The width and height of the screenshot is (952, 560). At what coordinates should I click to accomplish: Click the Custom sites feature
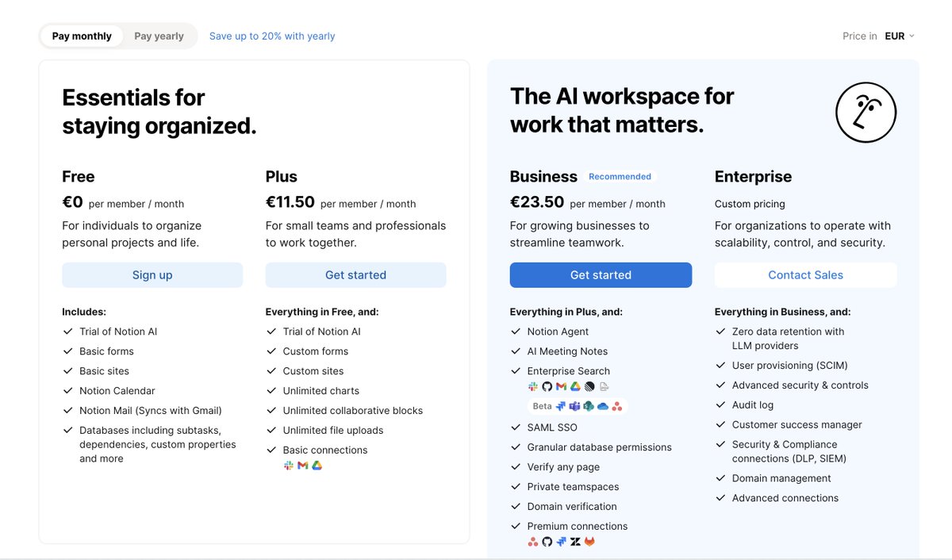313,370
